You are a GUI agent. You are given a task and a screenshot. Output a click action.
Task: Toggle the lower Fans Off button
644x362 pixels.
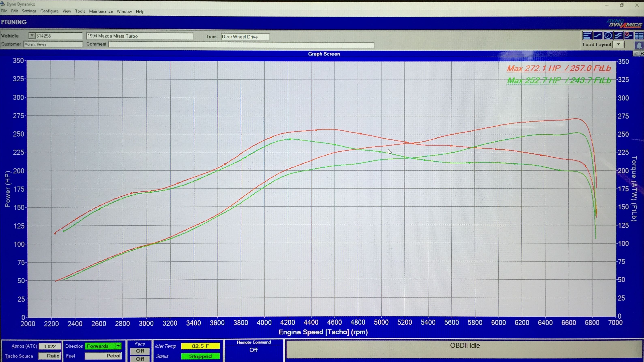[x=140, y=359]
